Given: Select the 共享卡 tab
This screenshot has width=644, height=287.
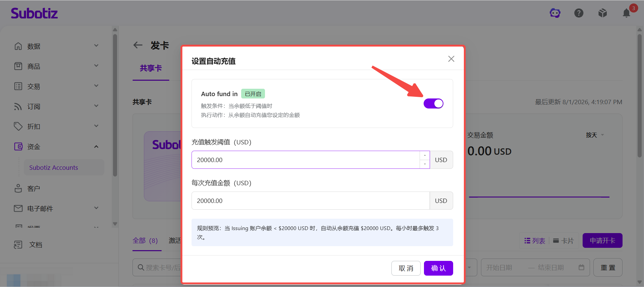Looking at the screenshot, I should coord(151,68).
